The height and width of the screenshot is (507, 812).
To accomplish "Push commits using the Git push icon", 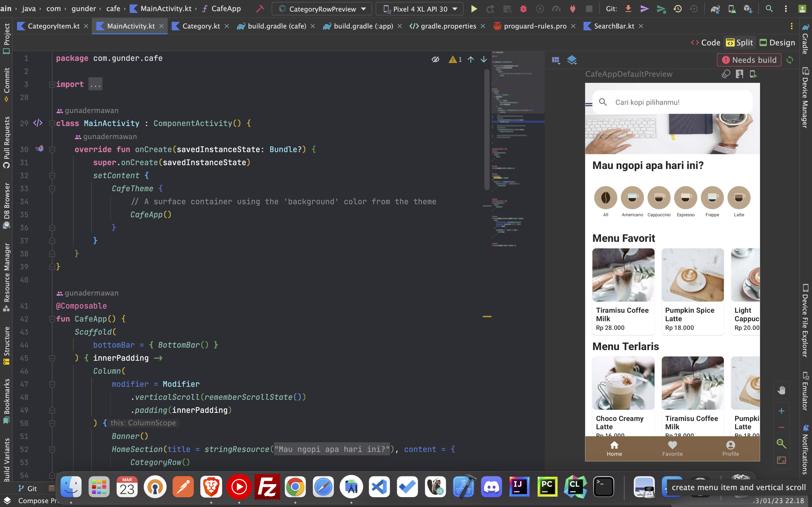I will (x=645, y=9).
